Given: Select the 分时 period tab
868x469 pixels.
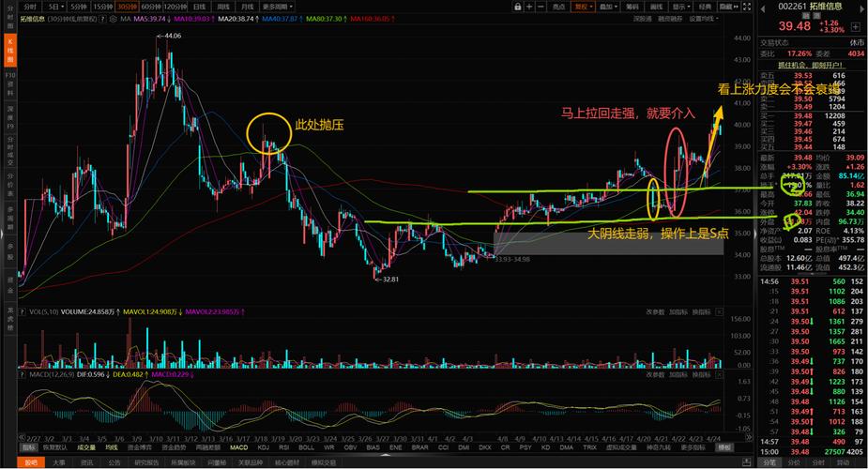Looking at the screenshot, I should click(30, 7).
